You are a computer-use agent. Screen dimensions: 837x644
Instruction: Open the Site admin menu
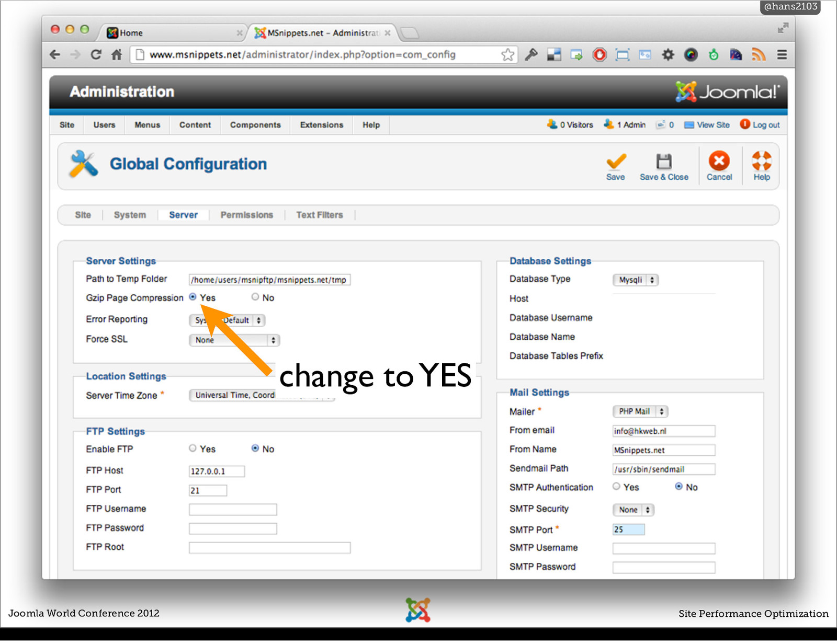(x=67, y=125)
